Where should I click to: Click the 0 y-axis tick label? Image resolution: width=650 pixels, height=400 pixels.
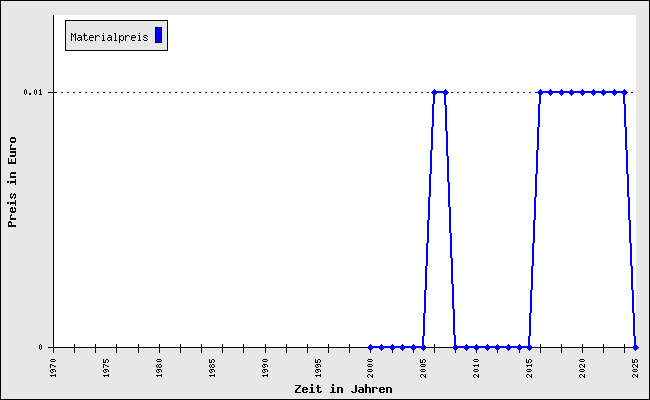point(41,347)
